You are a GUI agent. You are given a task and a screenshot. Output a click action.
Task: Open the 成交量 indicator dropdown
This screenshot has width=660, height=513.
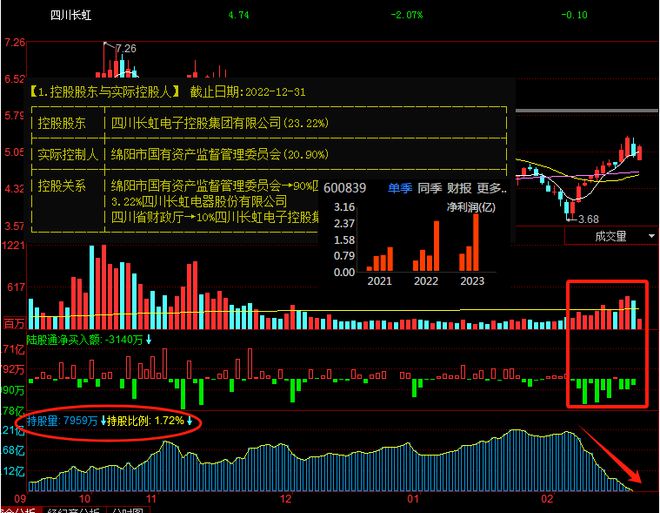point(652,236)
